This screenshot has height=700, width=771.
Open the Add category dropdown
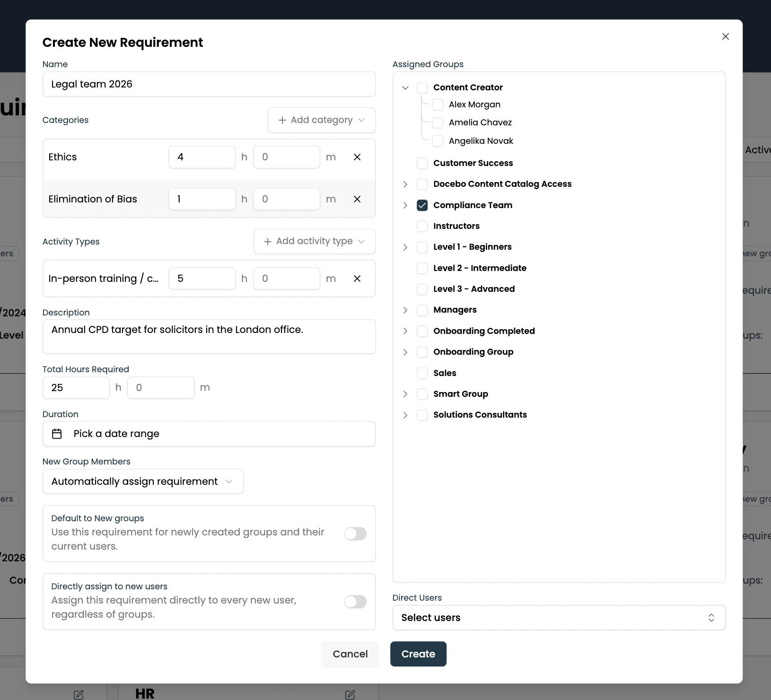322,120
